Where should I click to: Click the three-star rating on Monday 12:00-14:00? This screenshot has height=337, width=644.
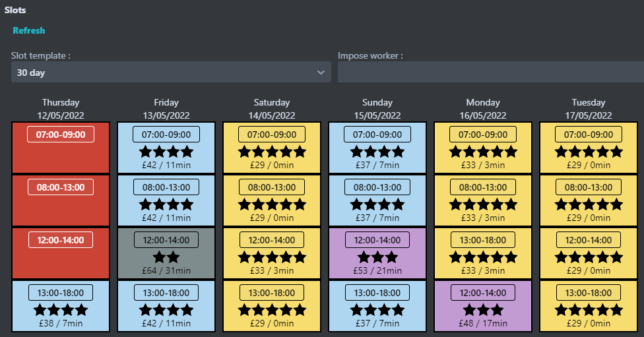coord(483,310)
